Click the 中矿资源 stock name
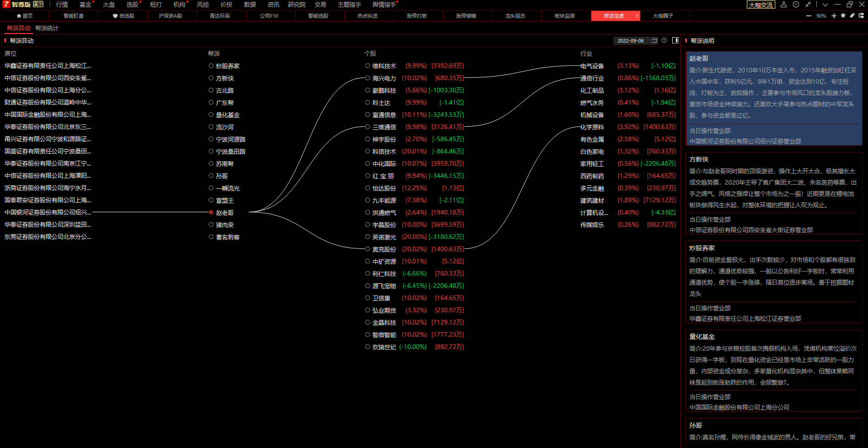The width and height of the screenshot is (868, 448). click(384, 262)
